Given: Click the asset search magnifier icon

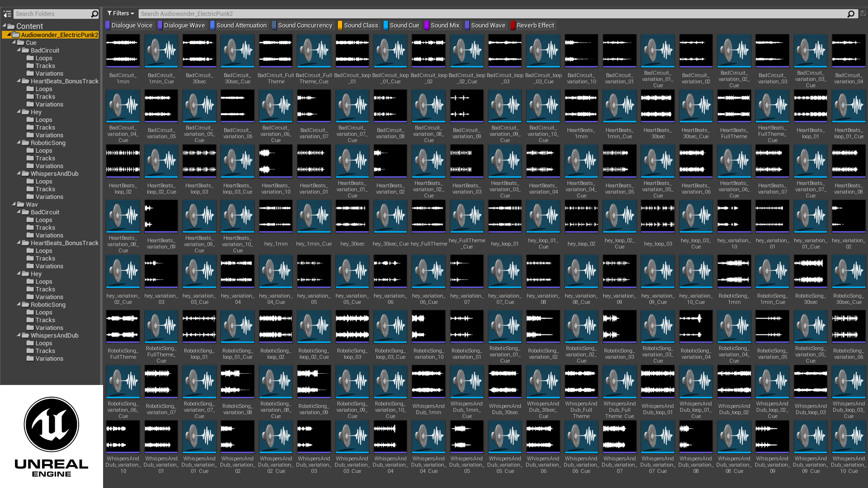Looking at the screenshot, I should [x=851, y=14].
